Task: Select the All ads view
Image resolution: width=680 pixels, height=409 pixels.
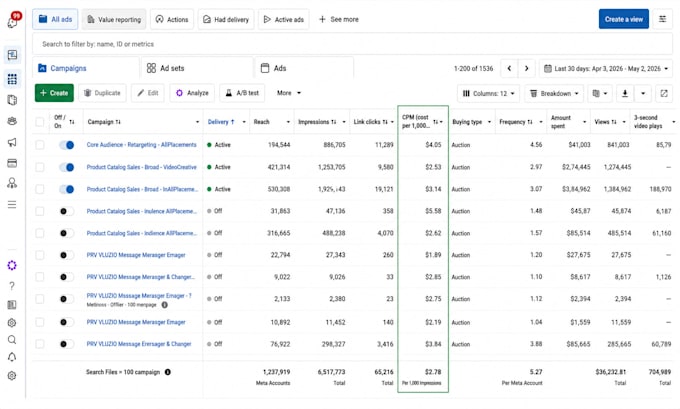Action: click(55, 19)
